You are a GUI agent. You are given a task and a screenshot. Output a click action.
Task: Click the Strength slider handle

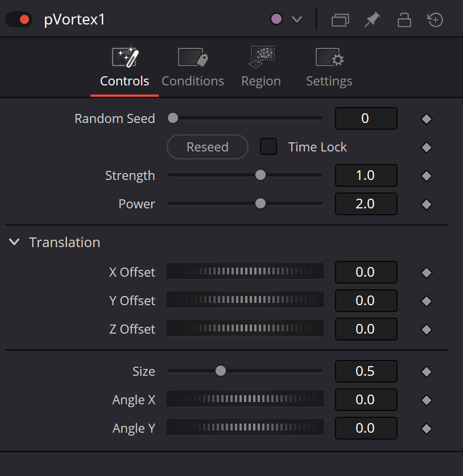(x=260, y=175)
